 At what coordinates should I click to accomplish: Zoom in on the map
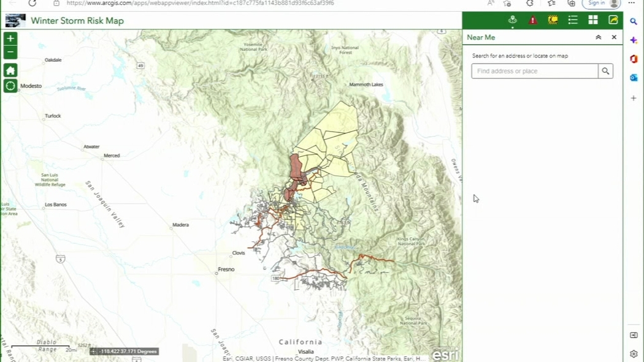pyautogui.click(x=10, y=39)
